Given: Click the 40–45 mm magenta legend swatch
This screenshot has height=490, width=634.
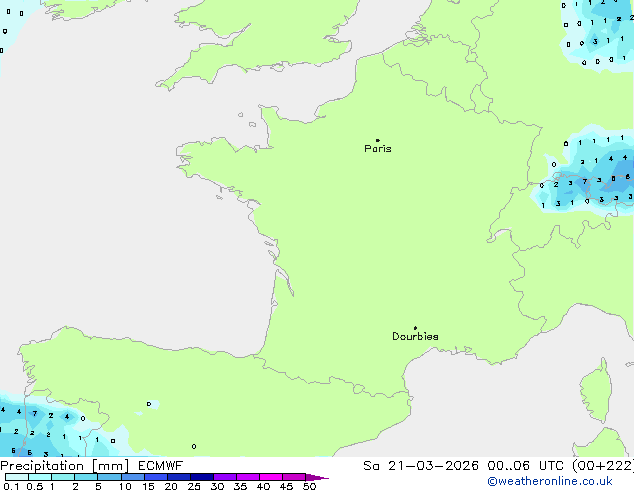Looking at the screenshot, I should coord(271,477).
